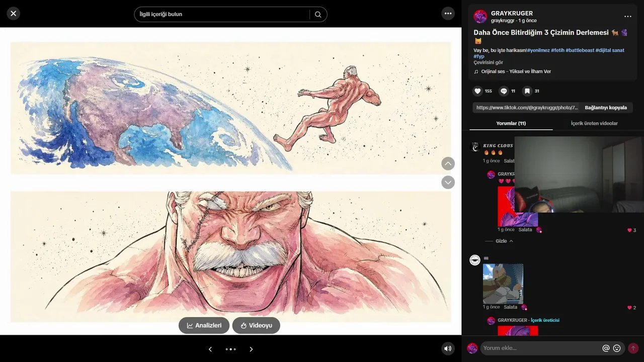Open the 'Orijinal ses - Yüksel ve İlham Ver' sound
The image size is (644, 362).
point(516,71)
